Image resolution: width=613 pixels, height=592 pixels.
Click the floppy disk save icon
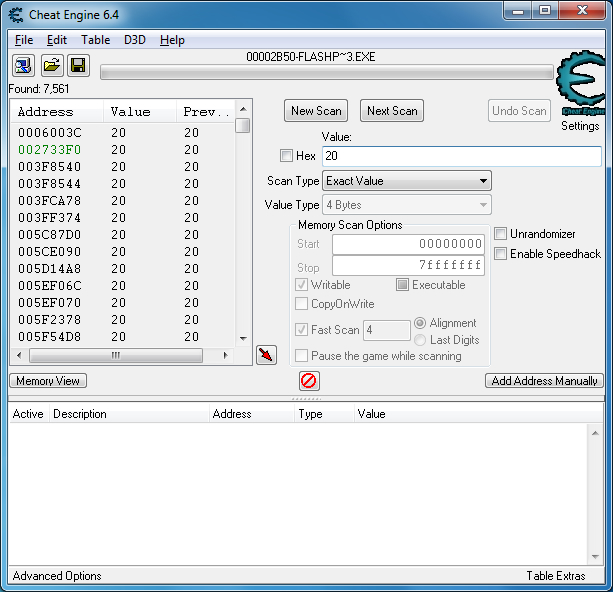pos(79,65)
